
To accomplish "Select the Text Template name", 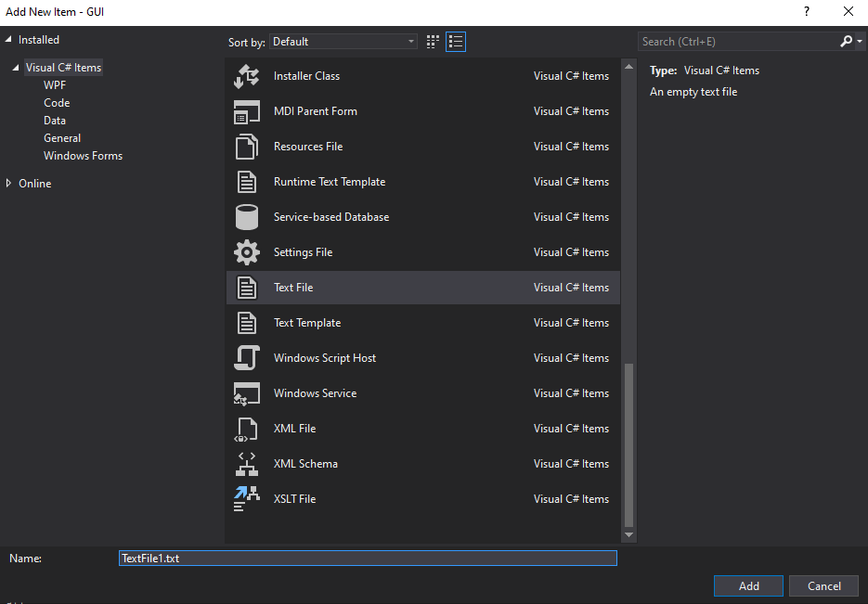I will 307,323.
